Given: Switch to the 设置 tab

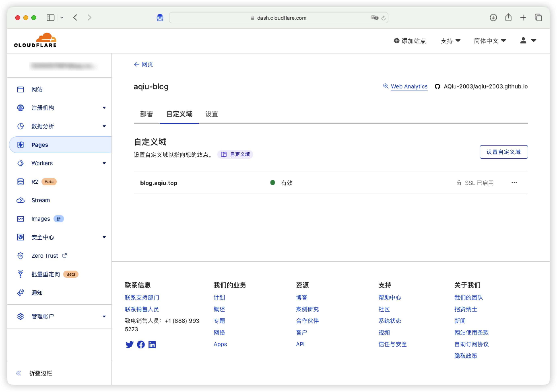Looking at the screenshot, I should click(x=211, y=114).
